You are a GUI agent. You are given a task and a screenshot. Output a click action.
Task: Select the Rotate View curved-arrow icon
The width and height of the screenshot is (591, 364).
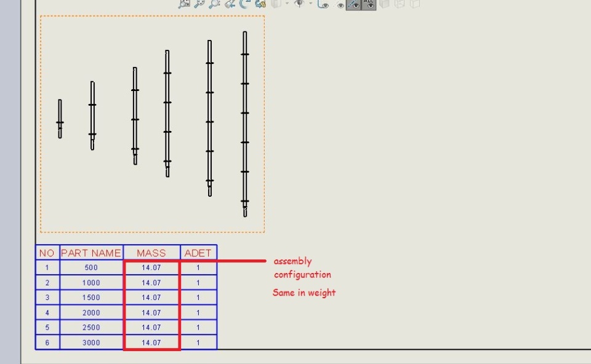[244, 4]
